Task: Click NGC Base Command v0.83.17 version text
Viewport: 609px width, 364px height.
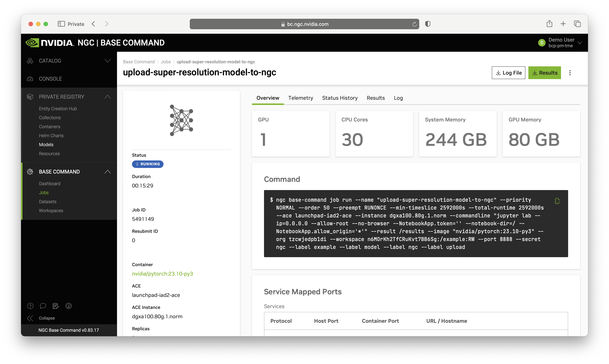Action: pos(69,330)
